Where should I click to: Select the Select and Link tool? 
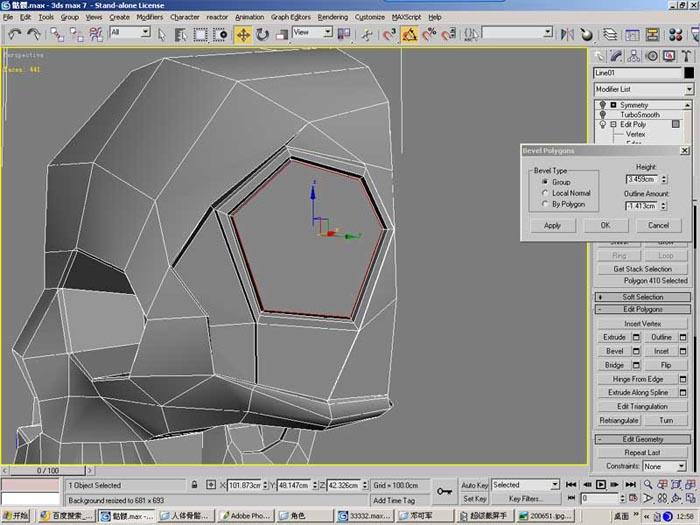[x=57, y=34]
